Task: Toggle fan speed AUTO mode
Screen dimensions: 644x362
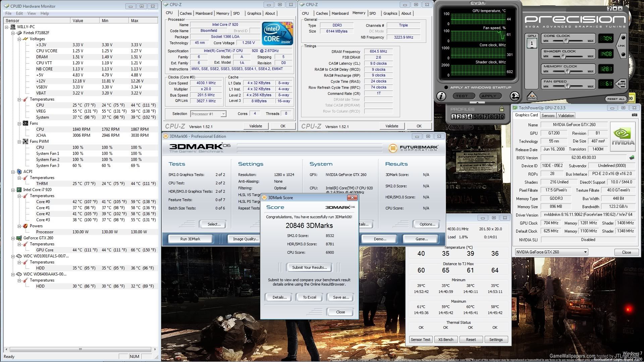Action: click(621, 84)
